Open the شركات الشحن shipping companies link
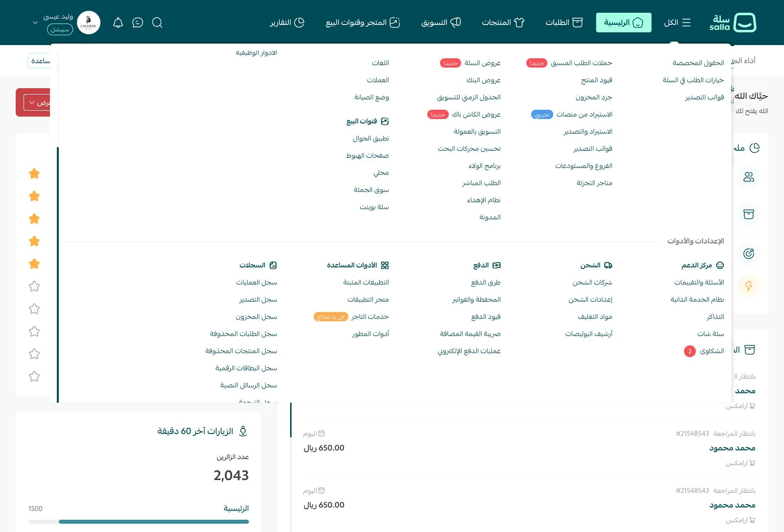 tap(592, 282)
